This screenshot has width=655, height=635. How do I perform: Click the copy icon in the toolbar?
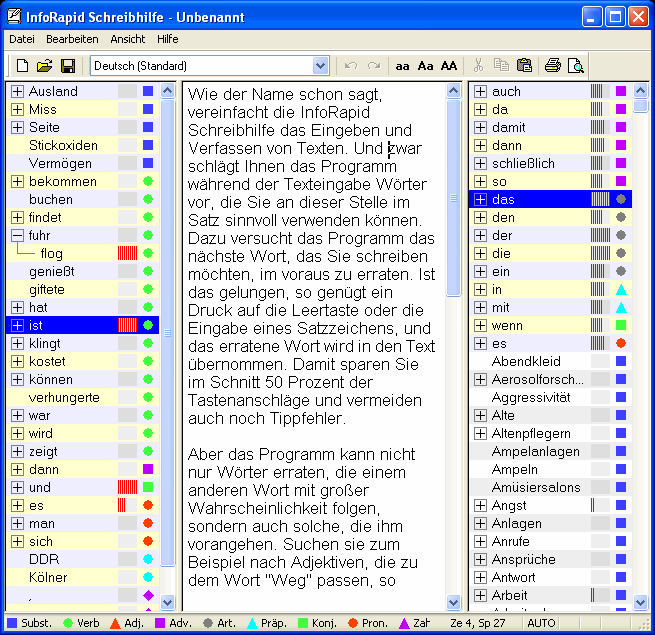coord(501,65)
